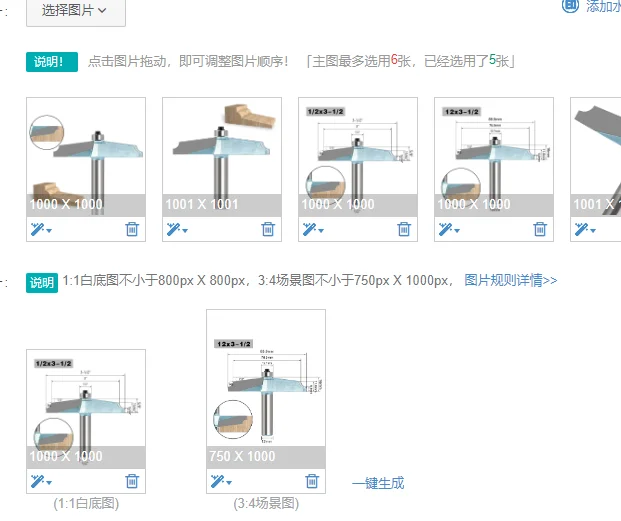Click the 3:4场景图 thumbnail 750 X 1000

pyautogui.click(x=266, y=389)
